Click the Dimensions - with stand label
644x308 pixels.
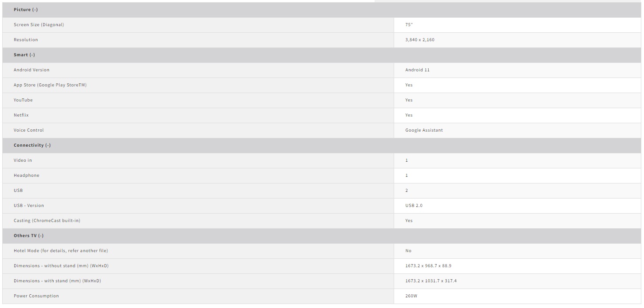57,281
